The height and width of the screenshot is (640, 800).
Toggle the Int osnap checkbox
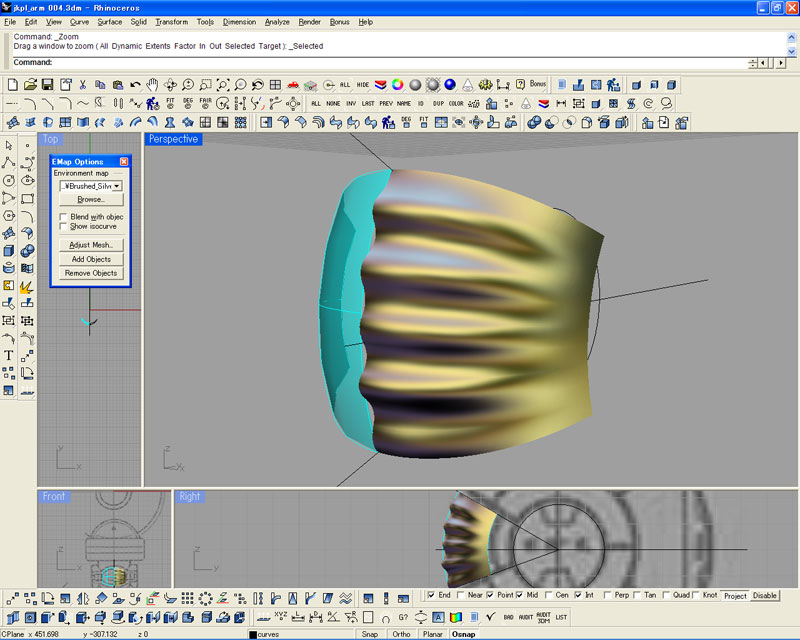tap(578, 595)
